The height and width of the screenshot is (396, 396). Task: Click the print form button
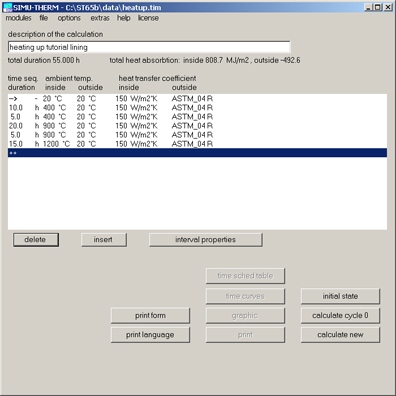(x=150, y=315)
